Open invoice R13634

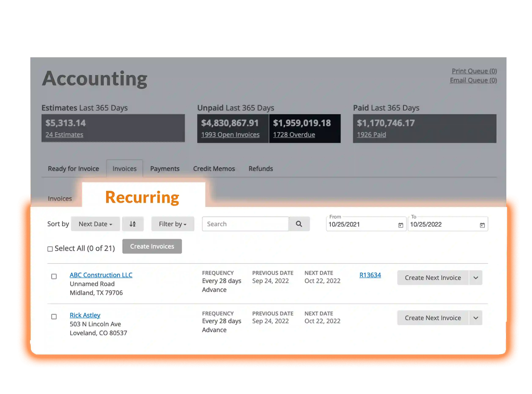[x=370, y=275]
